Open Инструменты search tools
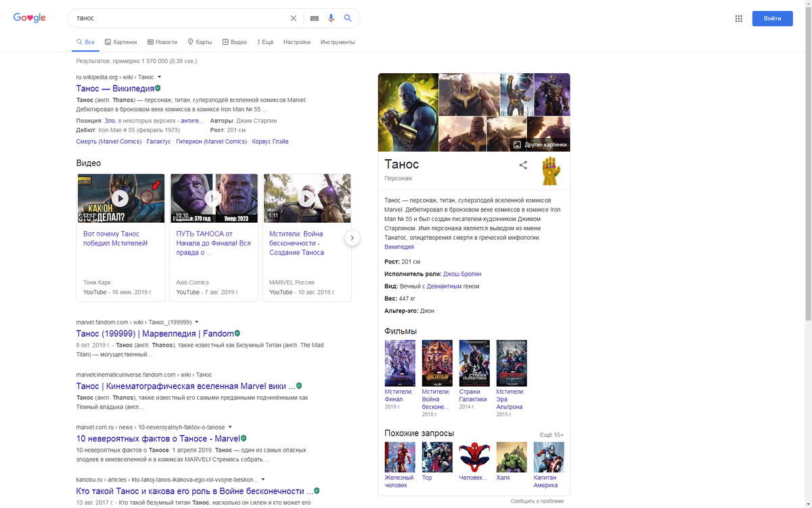 [x=338, y=42]
